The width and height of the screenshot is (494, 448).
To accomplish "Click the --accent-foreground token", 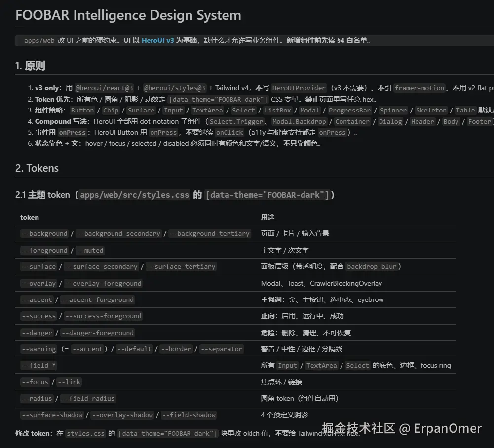I will point(97,299).
